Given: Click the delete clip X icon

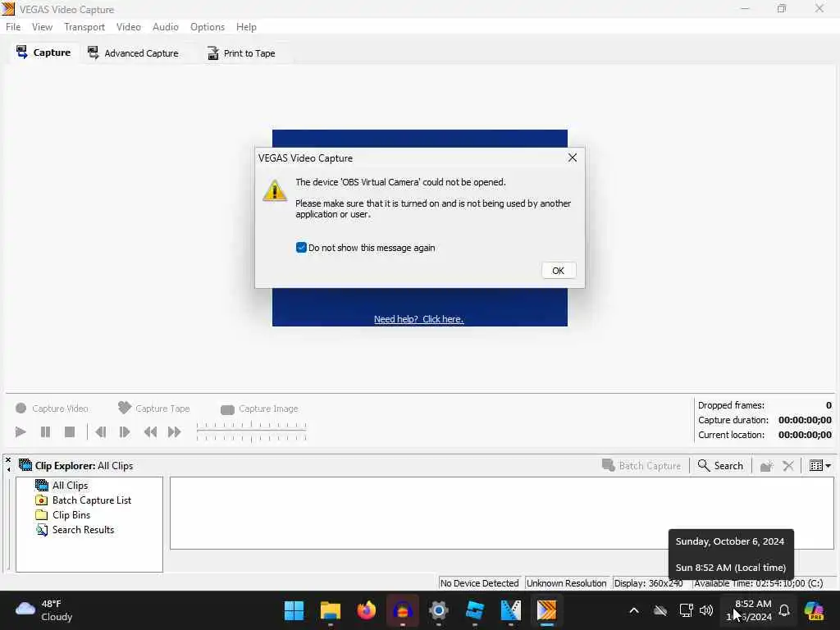Looking at the screenshot, I should coord(788,466).
